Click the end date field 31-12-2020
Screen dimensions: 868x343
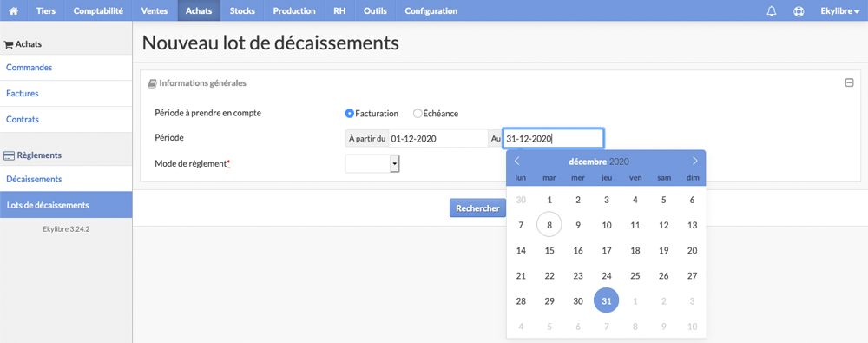pos(553,139)
